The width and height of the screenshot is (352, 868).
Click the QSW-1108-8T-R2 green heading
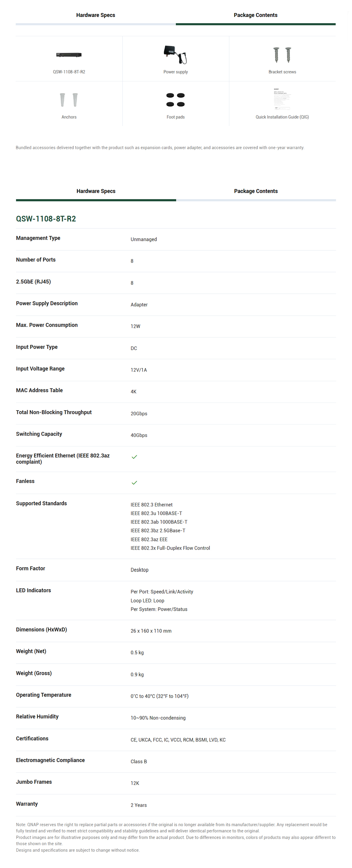coord(46,219)
